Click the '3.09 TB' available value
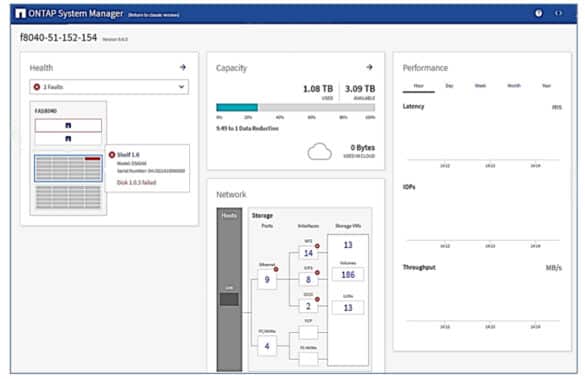This screenshot has height=379, width=585. point(360,89)
